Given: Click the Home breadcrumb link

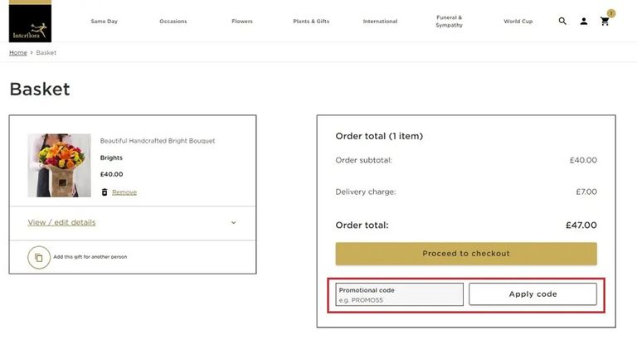Looking at the screenshot, I should [x=18, y=53].
